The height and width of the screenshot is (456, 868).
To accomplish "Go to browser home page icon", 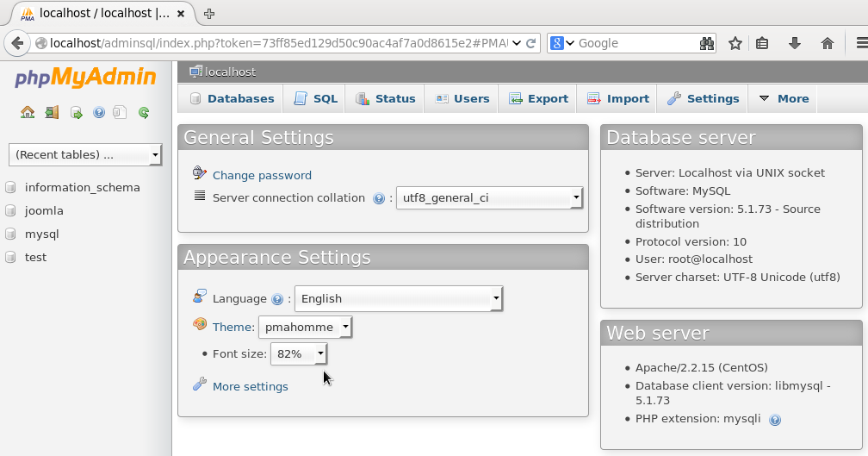I will click(x=827, y=43).
